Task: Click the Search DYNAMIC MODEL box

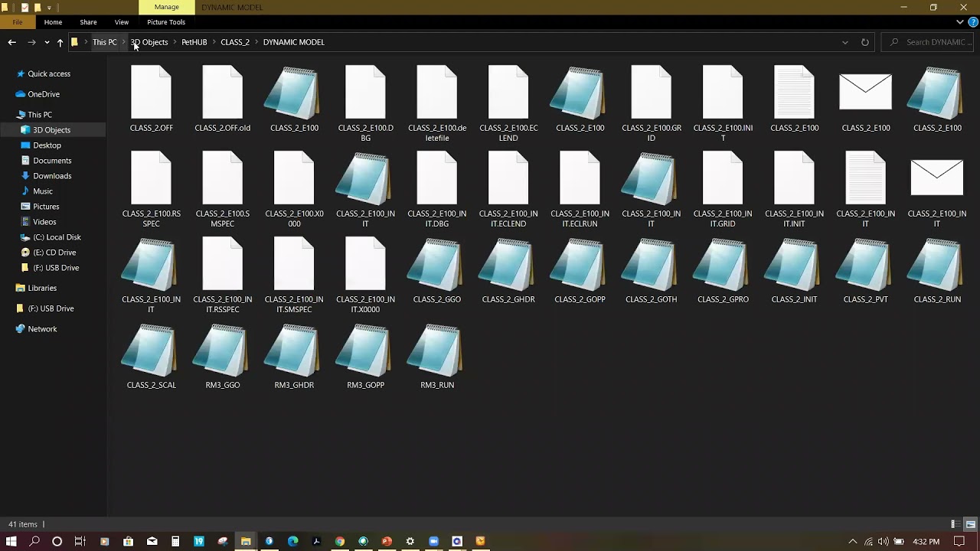Action: 929,42
